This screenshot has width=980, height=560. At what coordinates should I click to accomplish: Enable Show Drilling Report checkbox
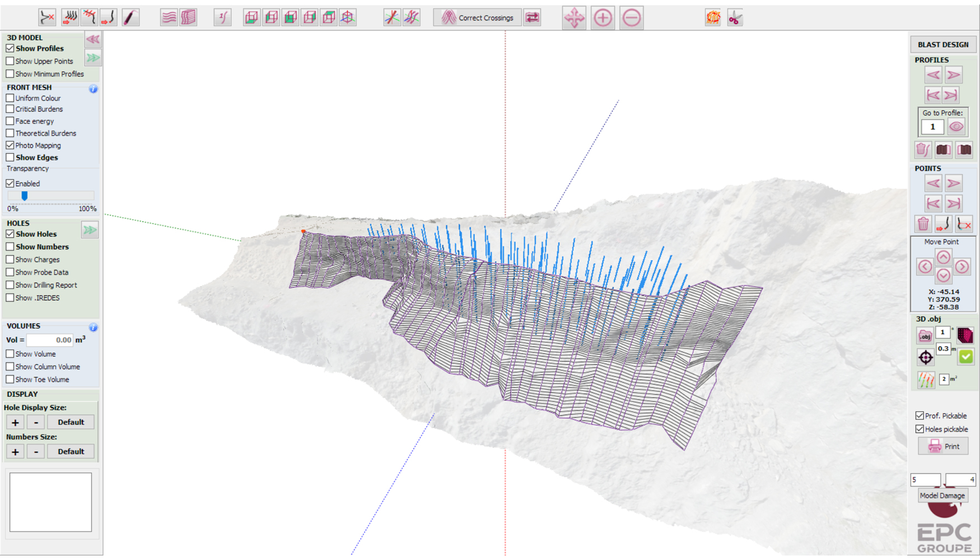10,285
